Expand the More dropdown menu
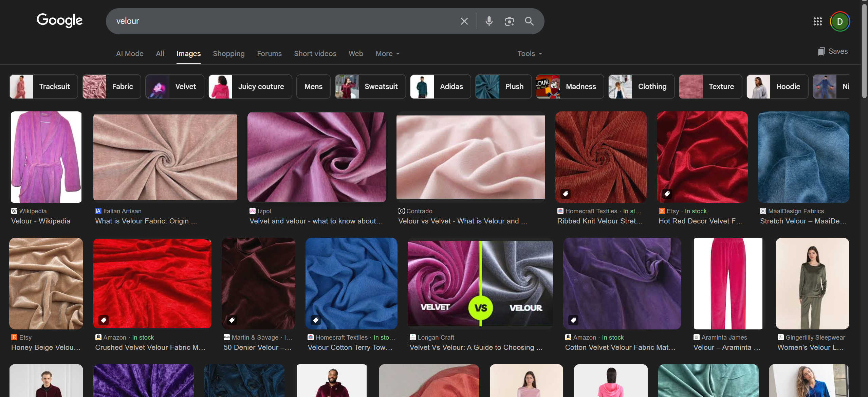The height and width of the screenshot is (397, 868). [387, 54]
